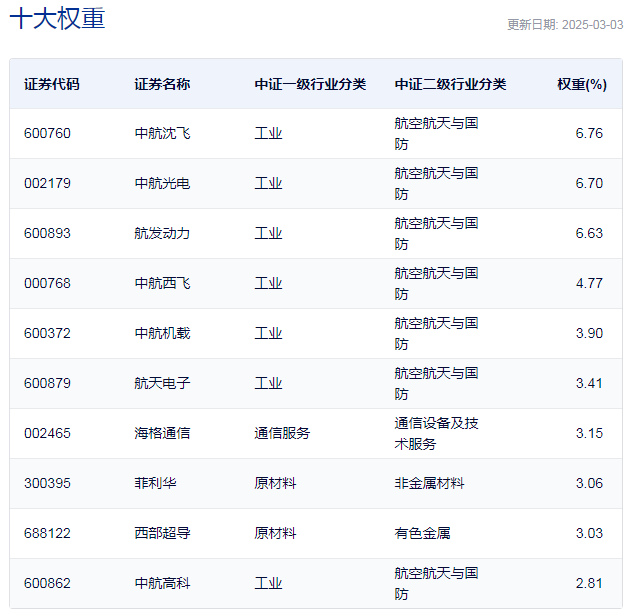Image resolution: width=630 pixels, height=616 pixels.
Task: Click the stock name 航发动力
Action: (162, 233)
